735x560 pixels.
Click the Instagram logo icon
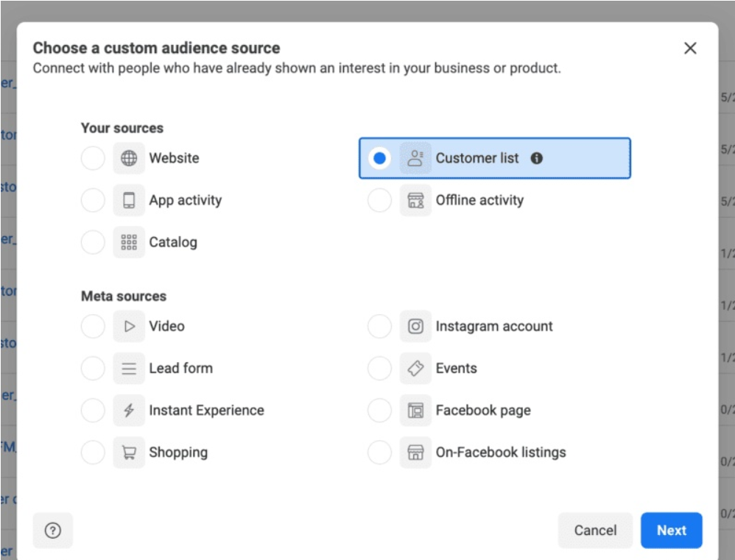point(415,326)
